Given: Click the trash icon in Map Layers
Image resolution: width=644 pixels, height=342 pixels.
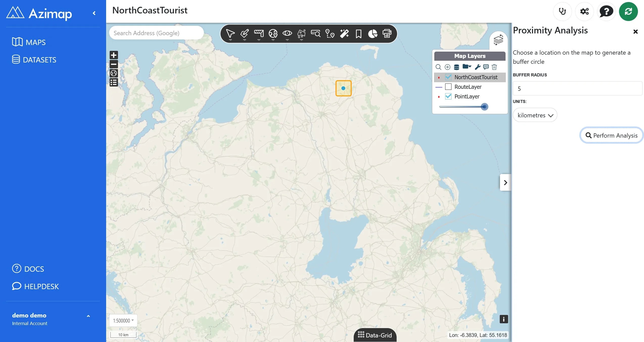Looking at the screenshot, I should pyautogui.click(x=494, y=67).
